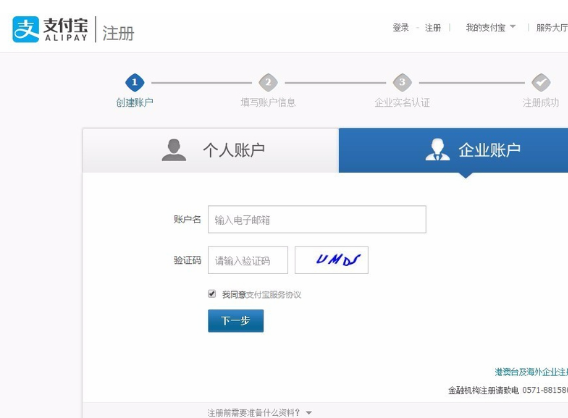This screenshot has height=418, width=568.
Task: Click the 注册成功 checkmark step icon
Action: [541, 83]
